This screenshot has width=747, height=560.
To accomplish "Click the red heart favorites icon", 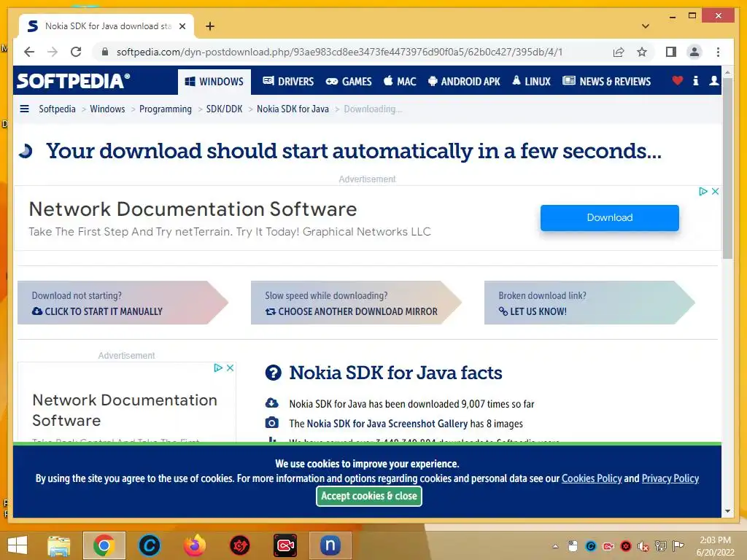I will (678, 80).
